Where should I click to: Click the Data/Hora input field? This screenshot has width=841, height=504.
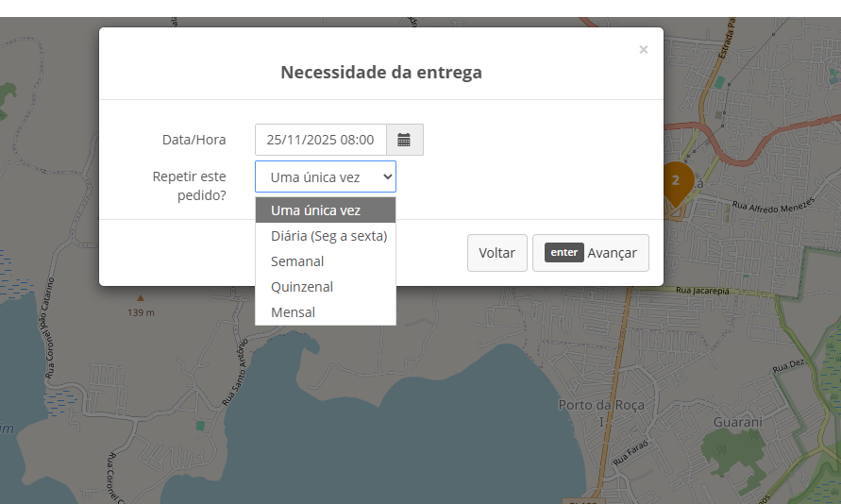(x=321, y=140)
